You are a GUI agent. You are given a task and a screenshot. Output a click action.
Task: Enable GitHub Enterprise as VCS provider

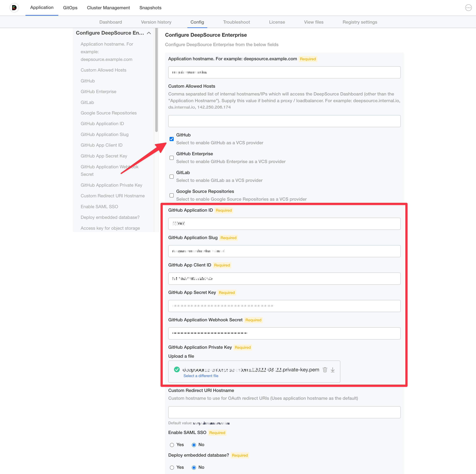(x=172, y=158)
